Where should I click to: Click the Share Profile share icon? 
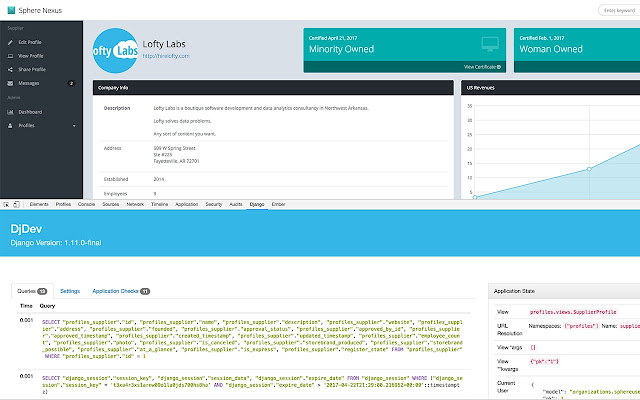(10, 69)
